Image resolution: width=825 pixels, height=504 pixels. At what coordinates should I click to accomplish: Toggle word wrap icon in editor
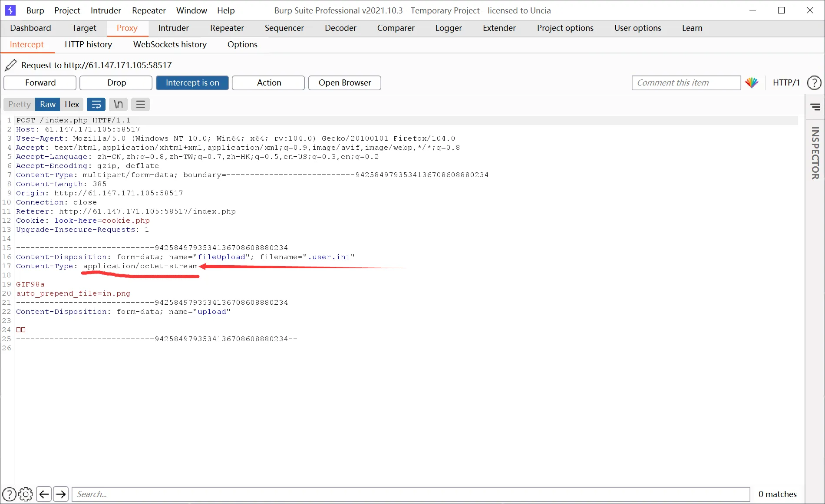click(96, 104)
